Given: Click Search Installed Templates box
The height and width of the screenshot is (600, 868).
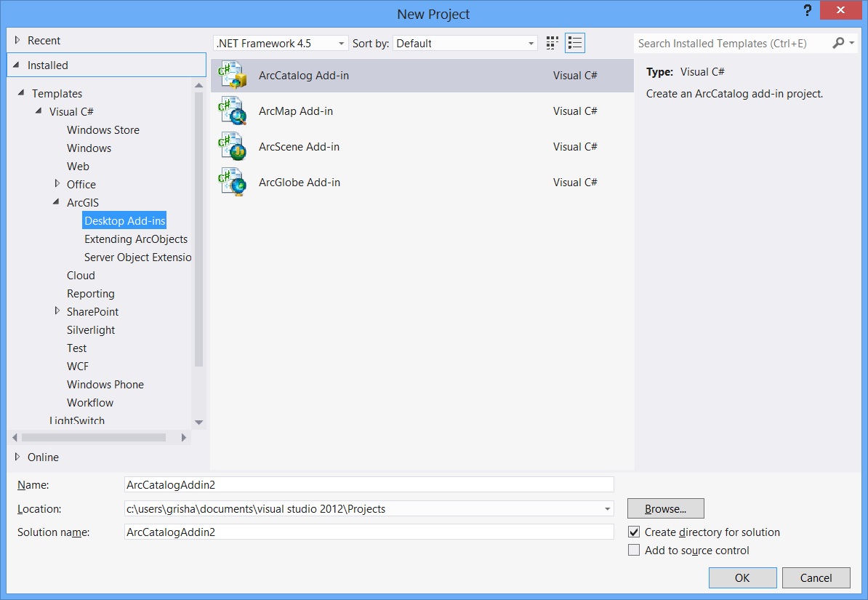Looking at the screenshot, I should (x=732, y=43).
